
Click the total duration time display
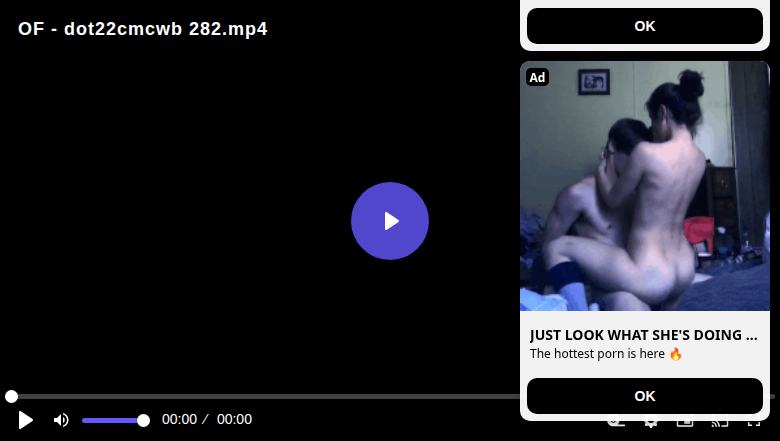point(234,419)
